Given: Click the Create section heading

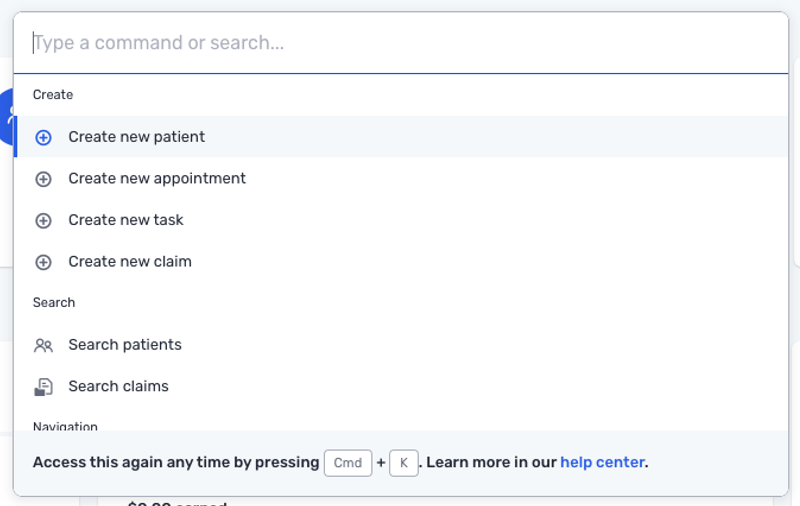Looking at the screenshot, I should (x=53, y=95).
